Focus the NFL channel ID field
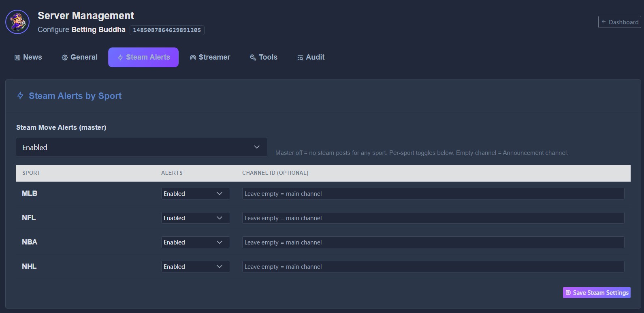 pyautogui.click(x=433, y=218)
